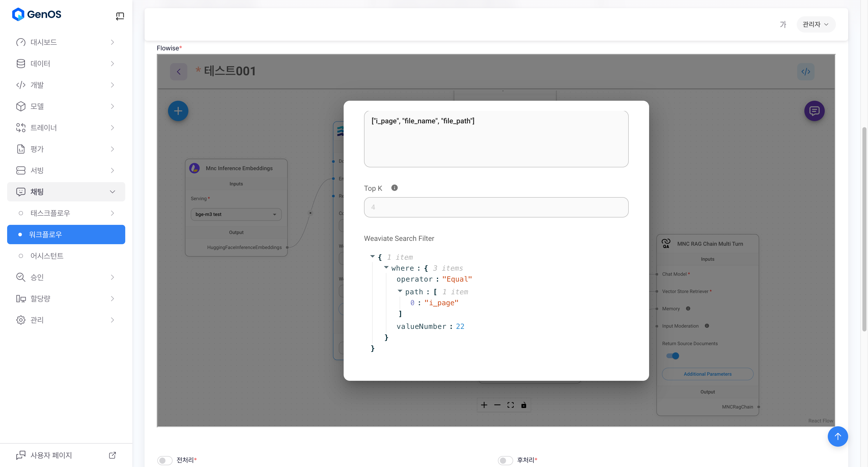Image resolution: width=868 pixels, height=467 pixels.
Task: Click the back arrow beside 테스트001
Action: pos(179,72)
